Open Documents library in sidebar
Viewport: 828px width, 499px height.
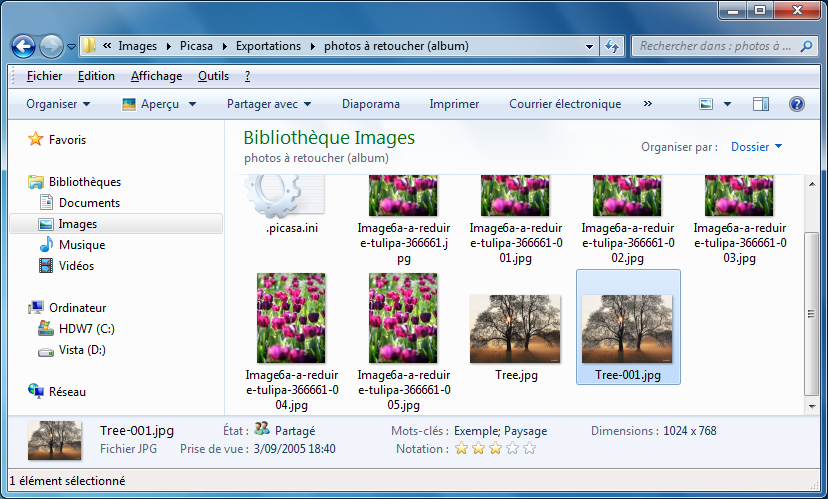click(80, 203)
